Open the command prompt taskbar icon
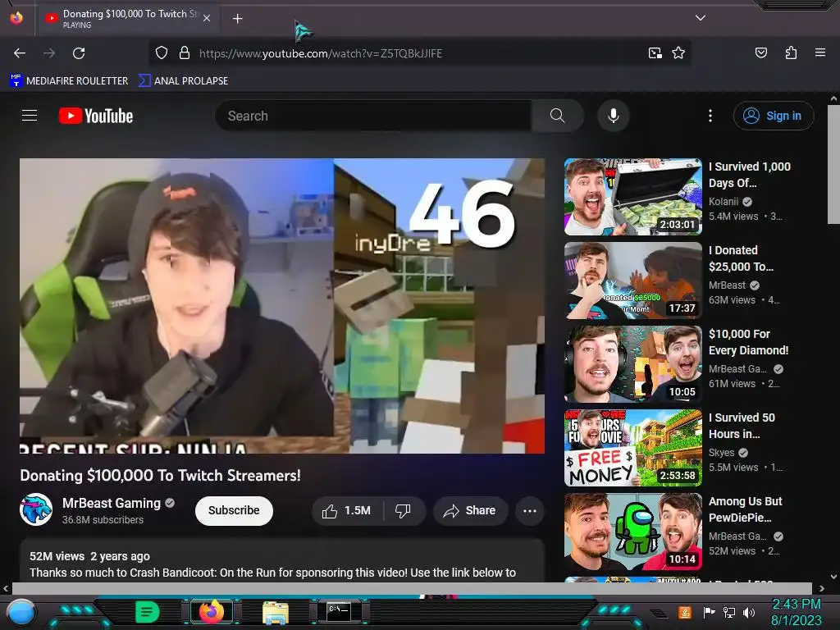The height and width of the screenshot is (630, 840). 339,611
